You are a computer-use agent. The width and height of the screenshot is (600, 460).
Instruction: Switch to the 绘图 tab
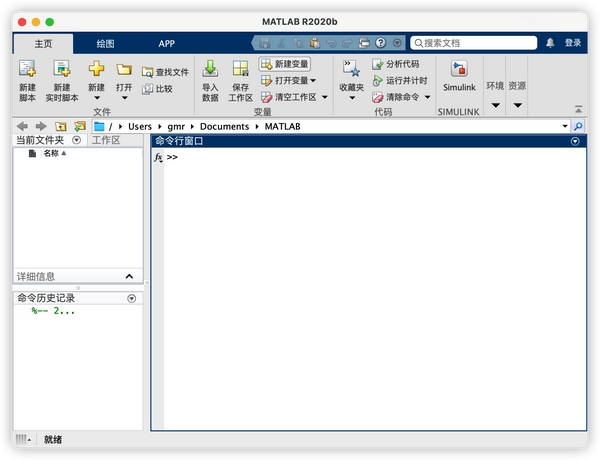[106, 44]
